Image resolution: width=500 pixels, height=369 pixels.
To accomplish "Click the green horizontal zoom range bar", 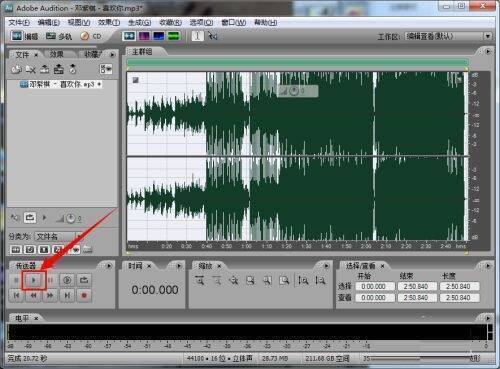I will tap(298, 62).
